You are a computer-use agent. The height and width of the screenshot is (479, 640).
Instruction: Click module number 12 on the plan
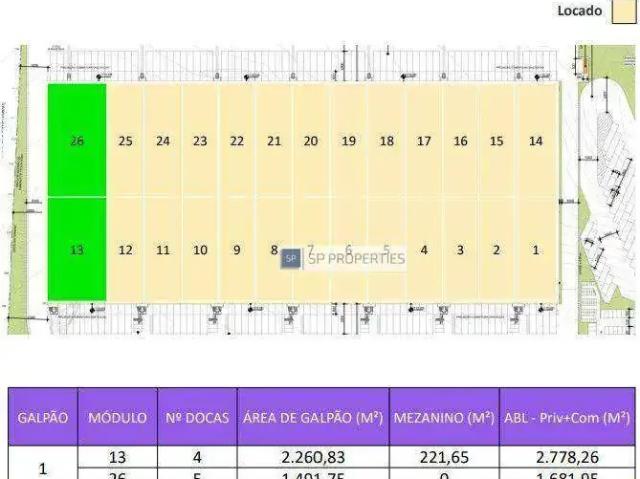[x=125, y=250]
